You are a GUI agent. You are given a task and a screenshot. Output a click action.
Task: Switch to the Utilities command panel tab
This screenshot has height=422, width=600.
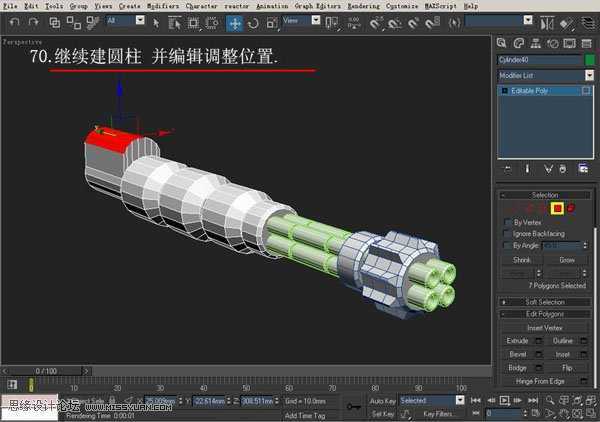coord(587,43)
